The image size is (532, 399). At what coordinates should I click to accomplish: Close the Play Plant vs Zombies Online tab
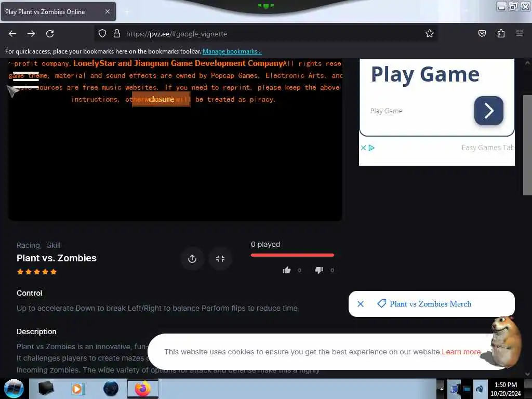pyautogui.click(x=108, y=11)
